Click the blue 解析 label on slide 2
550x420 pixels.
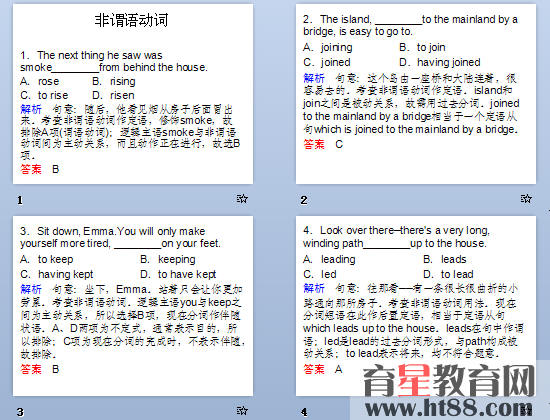[x=314, y=78]
